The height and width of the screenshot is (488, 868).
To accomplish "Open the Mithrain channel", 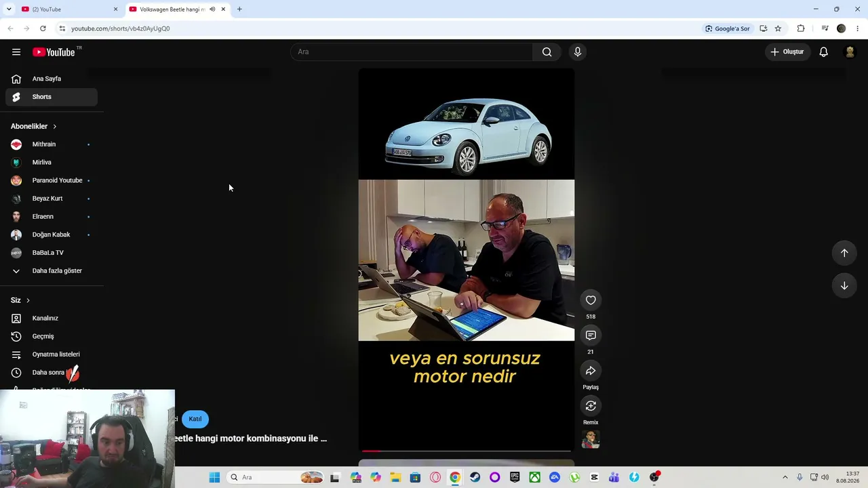I will [52, 144].
